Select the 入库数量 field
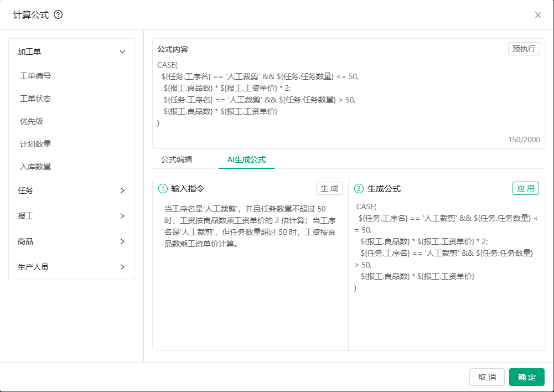 coord(35,167)
